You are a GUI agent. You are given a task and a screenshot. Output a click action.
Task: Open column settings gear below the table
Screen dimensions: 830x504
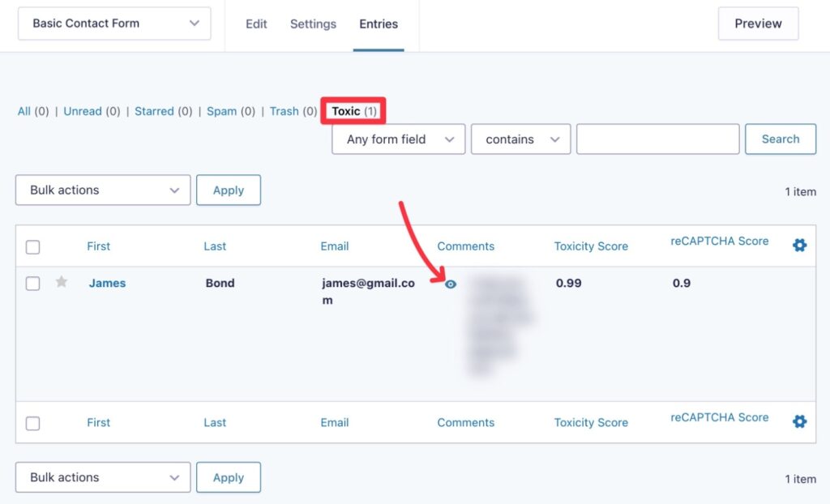tap(799, 421)
